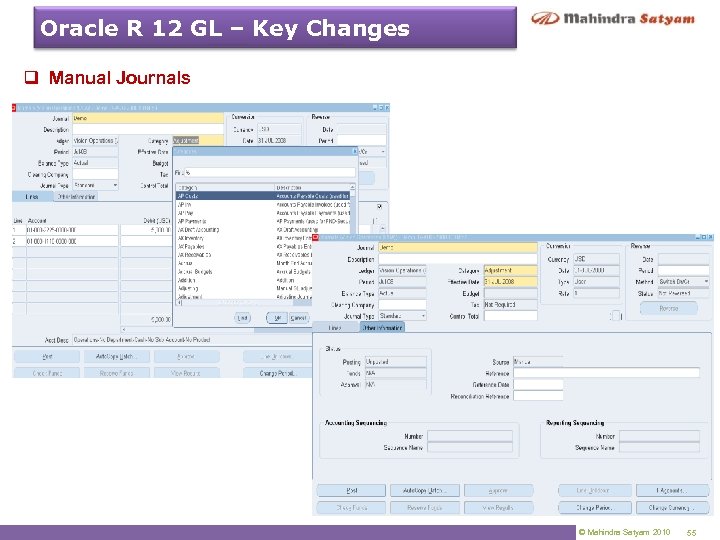This screenshot has height=540, width=720.
Task: Click Line Drilldown button in the front window
Action: 595,490
